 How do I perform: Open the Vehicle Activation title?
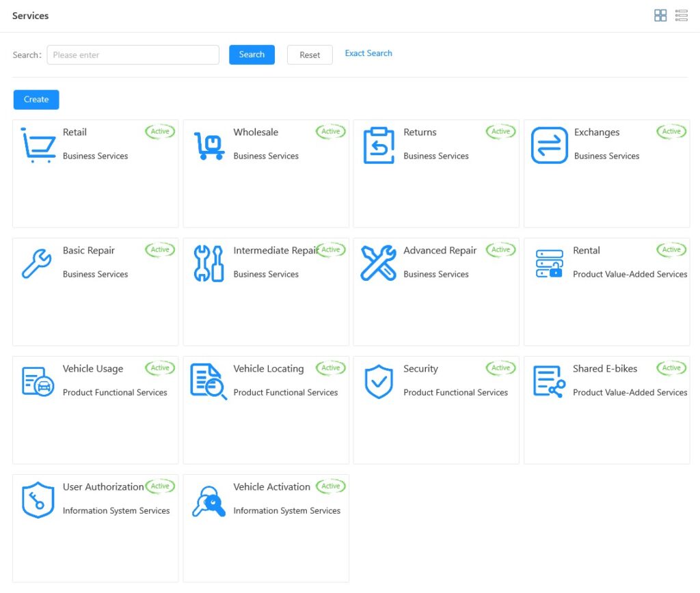pyautogui.click(x=272, y=487)
